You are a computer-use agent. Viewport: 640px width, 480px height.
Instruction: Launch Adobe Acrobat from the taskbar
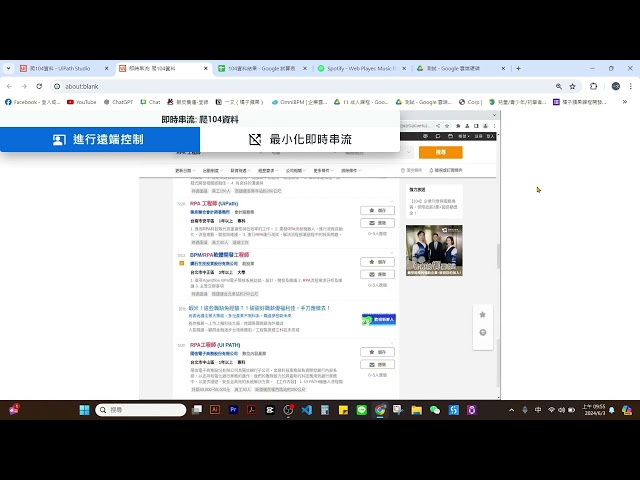[252, 410]
